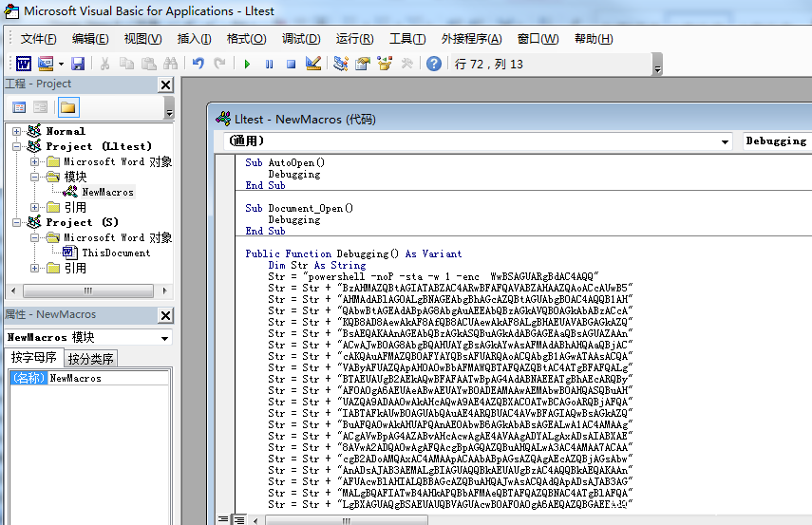Viewport: 812px width, 525px height.
Task: Select the Normal project item
Action: point(66,132)
